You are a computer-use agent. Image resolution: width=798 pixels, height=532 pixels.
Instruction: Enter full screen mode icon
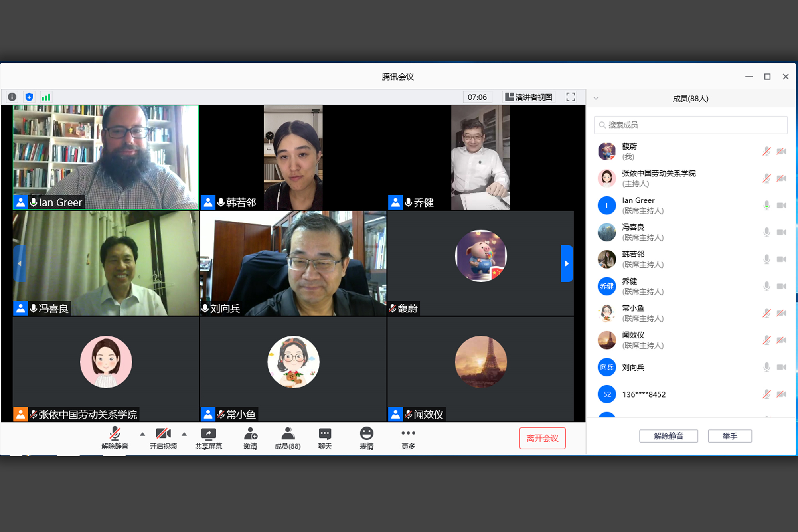571,97
